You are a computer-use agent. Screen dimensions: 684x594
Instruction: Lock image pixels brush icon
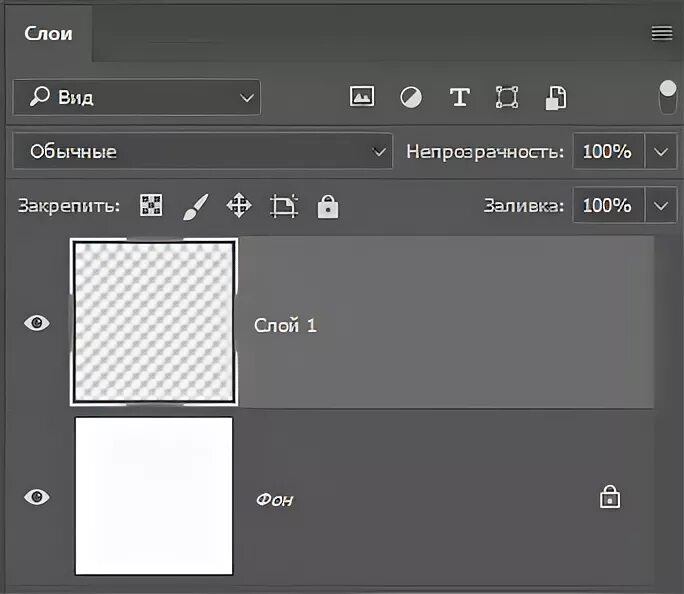coord(194,206)
